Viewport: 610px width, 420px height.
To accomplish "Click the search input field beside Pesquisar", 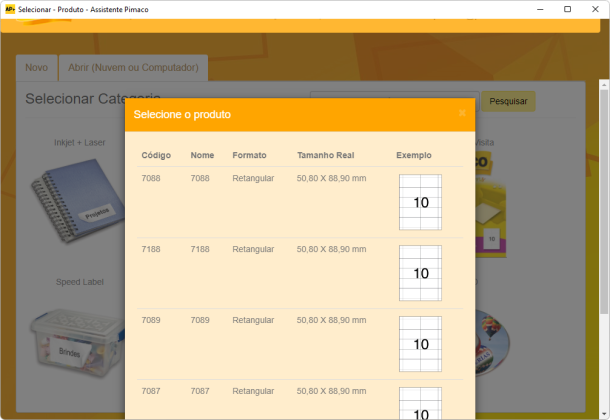I will click(x=394, y=95).
